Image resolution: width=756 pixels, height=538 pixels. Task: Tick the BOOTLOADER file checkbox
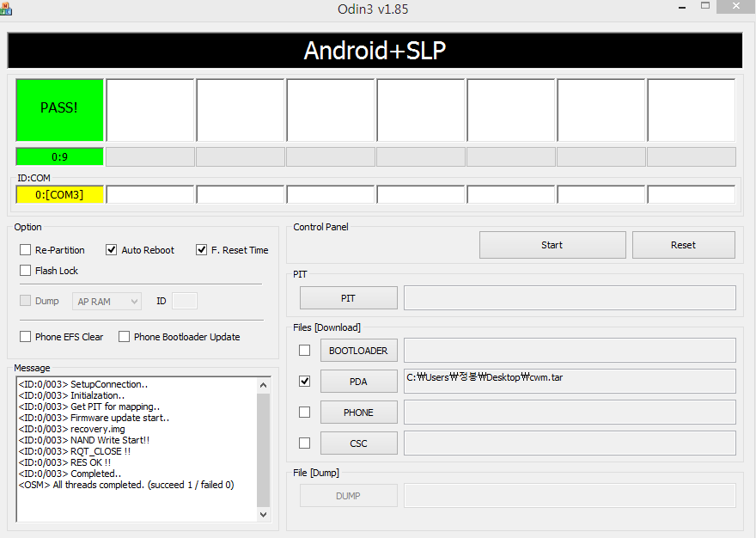(304, 350)
